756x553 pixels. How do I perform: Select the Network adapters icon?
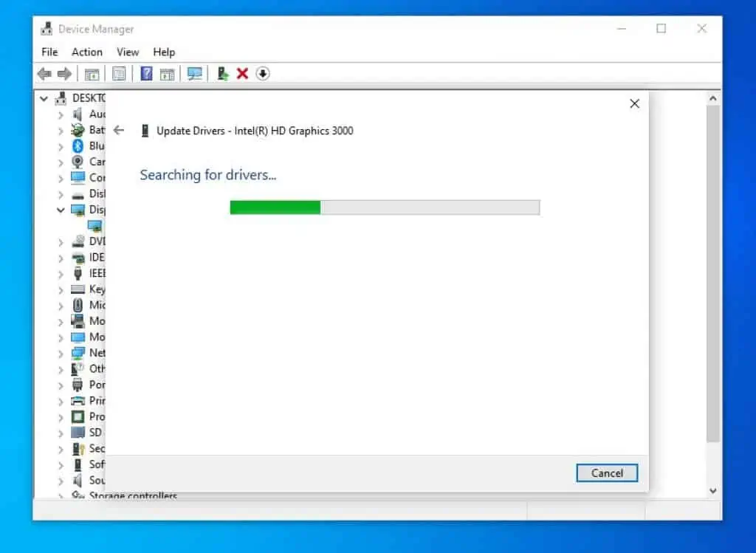[78, 353]
